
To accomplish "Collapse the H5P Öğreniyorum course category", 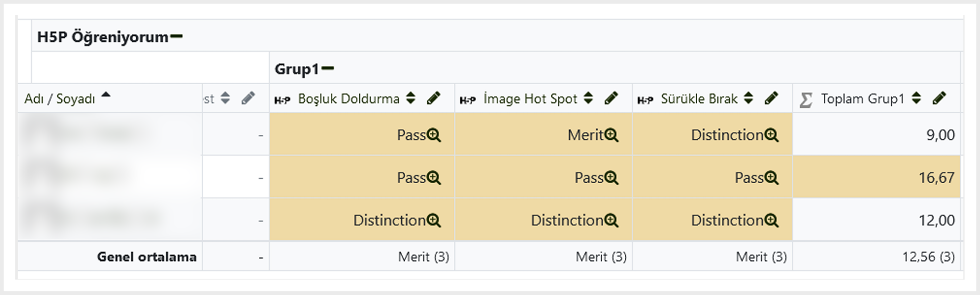I will pos(177,37).
